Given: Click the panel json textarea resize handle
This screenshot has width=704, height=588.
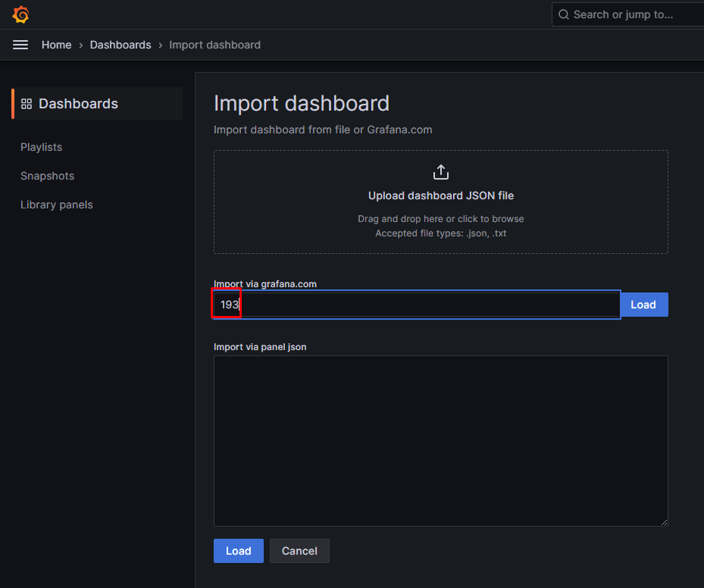Looking at the screenshot, I should (x=664, y=522).
